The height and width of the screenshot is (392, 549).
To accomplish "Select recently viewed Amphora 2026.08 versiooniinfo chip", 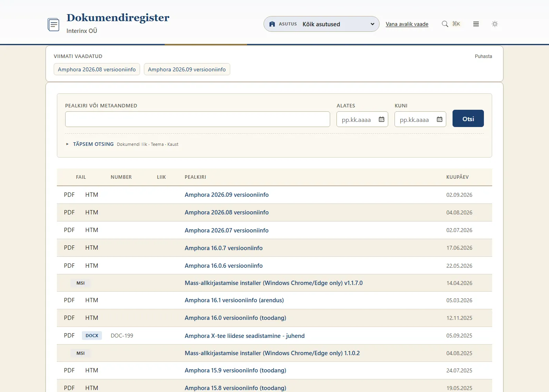I will point(97,69).
